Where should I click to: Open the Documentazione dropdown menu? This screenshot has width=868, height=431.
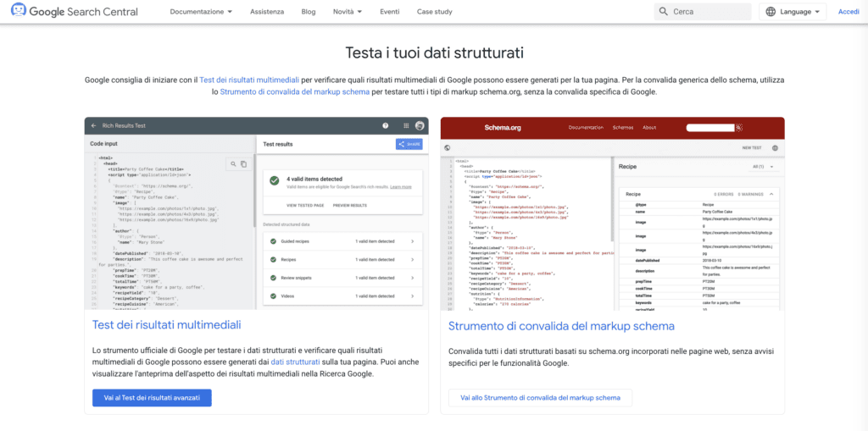point(201,12)
